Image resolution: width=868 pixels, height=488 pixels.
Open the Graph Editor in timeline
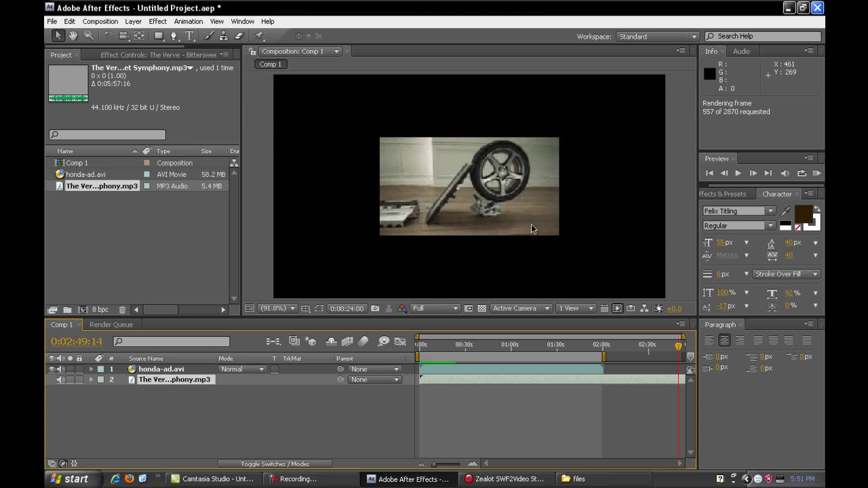pos(400,342)
